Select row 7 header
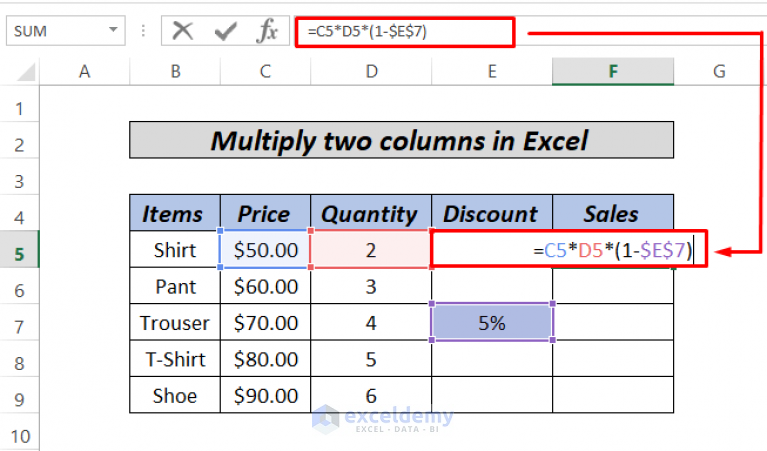 [19, 323]
